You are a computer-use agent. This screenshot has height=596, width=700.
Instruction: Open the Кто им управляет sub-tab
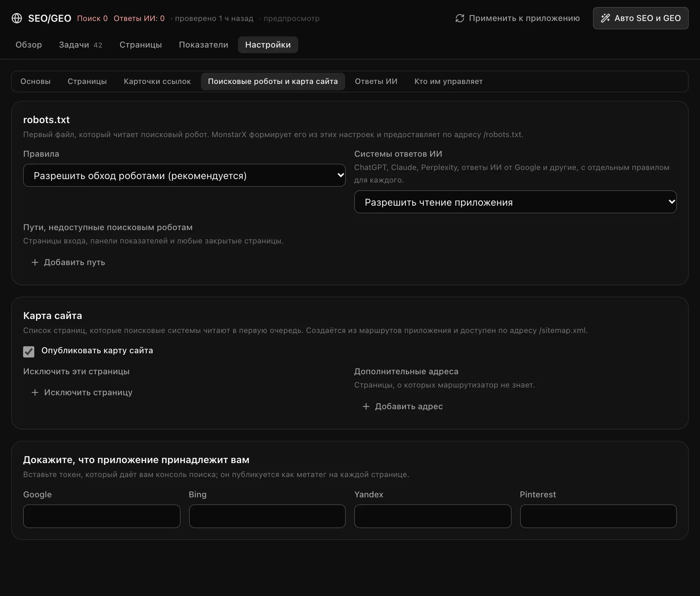coord(449,81)
